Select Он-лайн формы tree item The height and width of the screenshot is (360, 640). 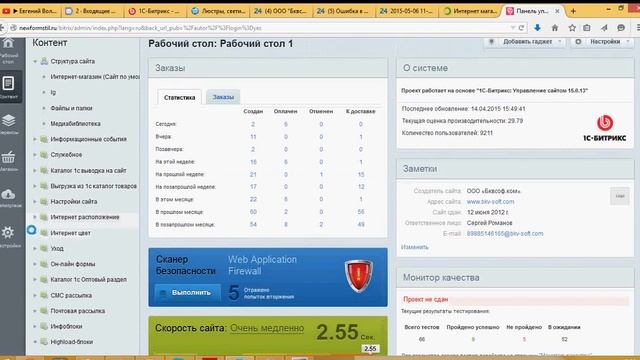coord(73,264)
